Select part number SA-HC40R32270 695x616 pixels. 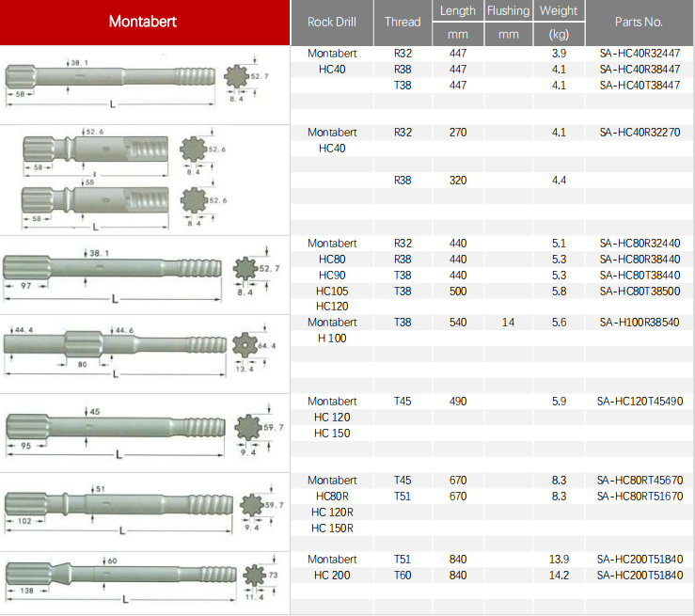point(640,133)
